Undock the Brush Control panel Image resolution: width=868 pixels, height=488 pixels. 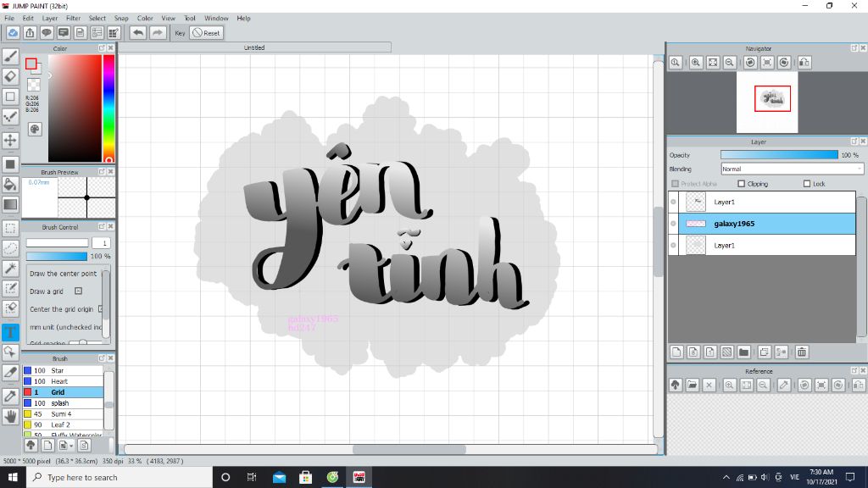click(102, 227)
